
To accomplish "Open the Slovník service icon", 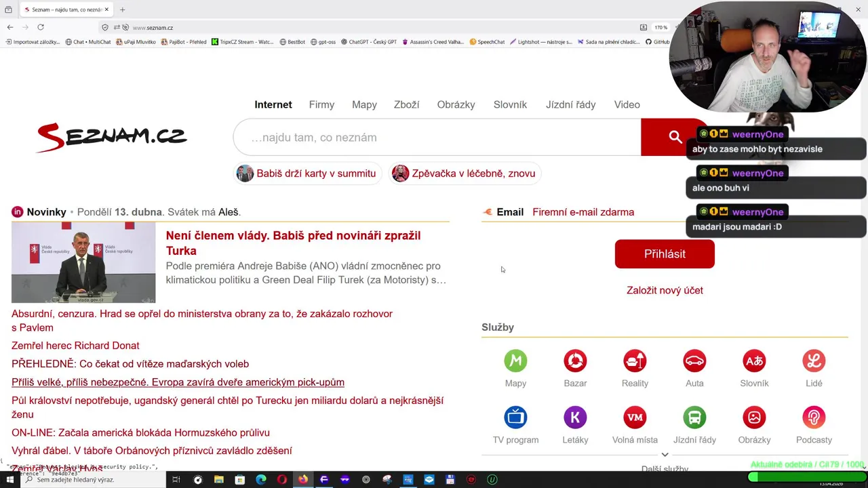I will (x=754, y=361).
